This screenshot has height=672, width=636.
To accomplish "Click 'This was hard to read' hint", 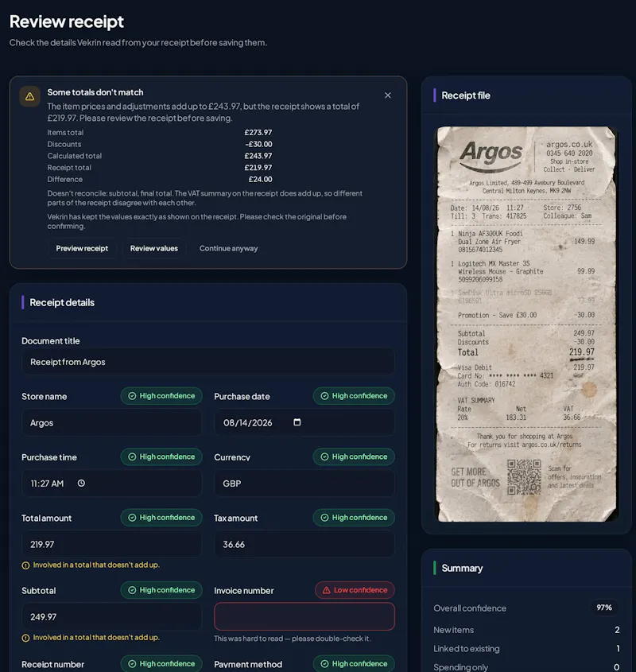I will 293,639.
